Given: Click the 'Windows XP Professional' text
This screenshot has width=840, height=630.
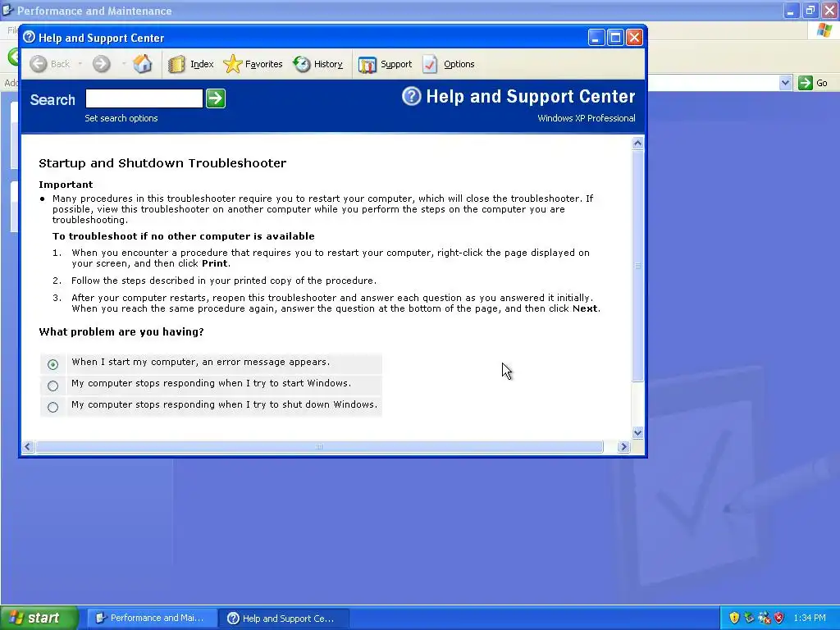Looking at the screenshot, I should 587,118.
